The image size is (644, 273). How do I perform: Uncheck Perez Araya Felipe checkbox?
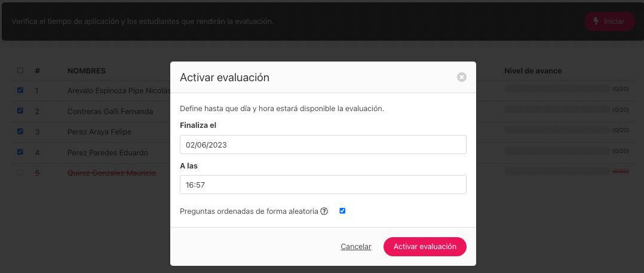click(x=20, y=131)
